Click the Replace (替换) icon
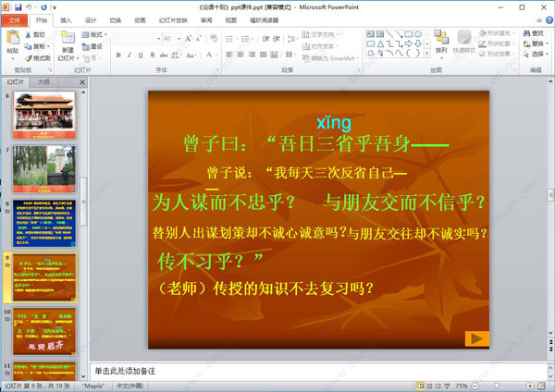Image resolution: width=555 pixels, height=392 pixels. pos(526,43)
